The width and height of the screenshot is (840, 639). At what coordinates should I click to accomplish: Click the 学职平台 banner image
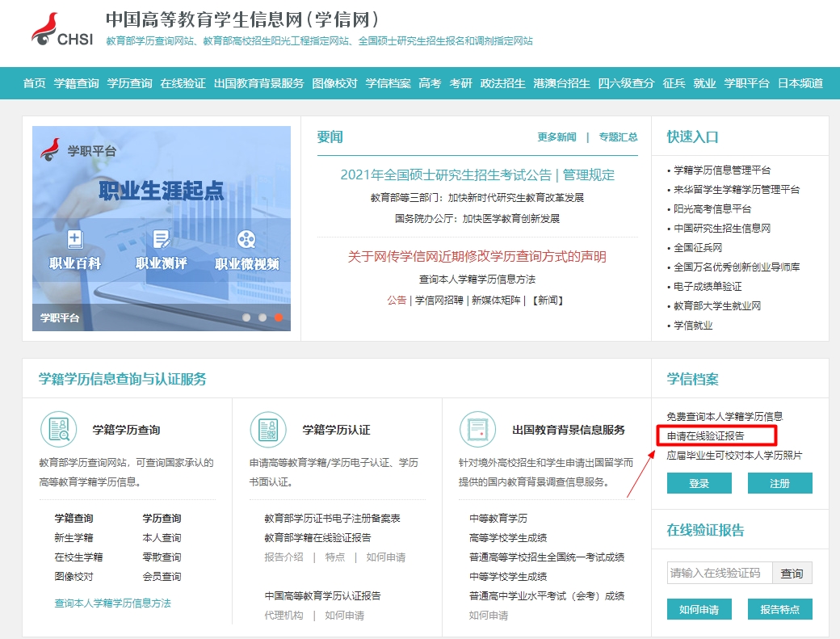click(x=162, y=229)
